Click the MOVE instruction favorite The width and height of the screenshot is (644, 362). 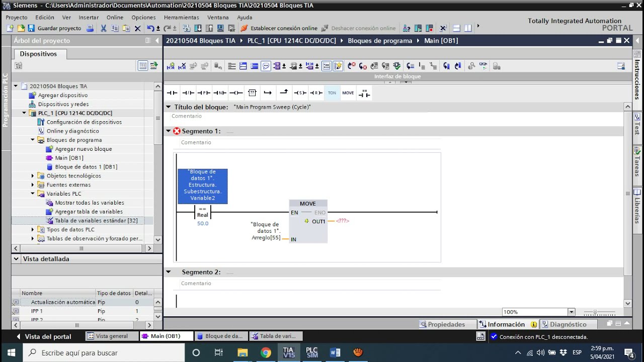348,93
